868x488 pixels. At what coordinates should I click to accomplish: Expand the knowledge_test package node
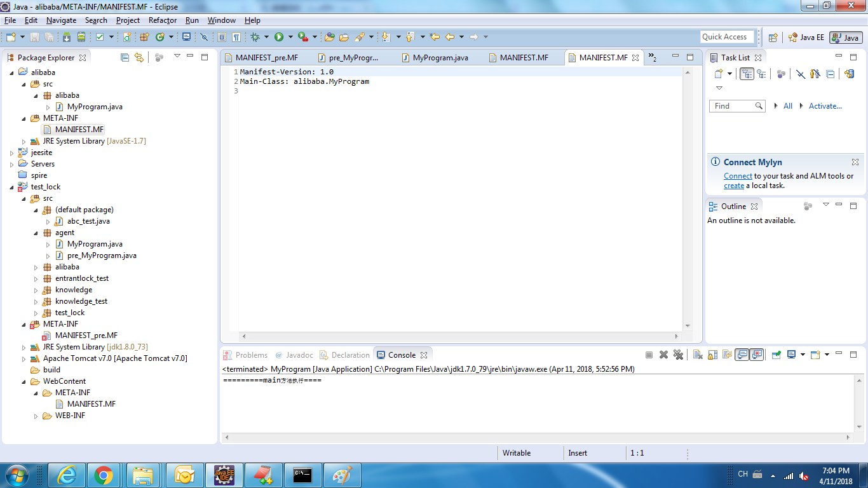(36, 301)
